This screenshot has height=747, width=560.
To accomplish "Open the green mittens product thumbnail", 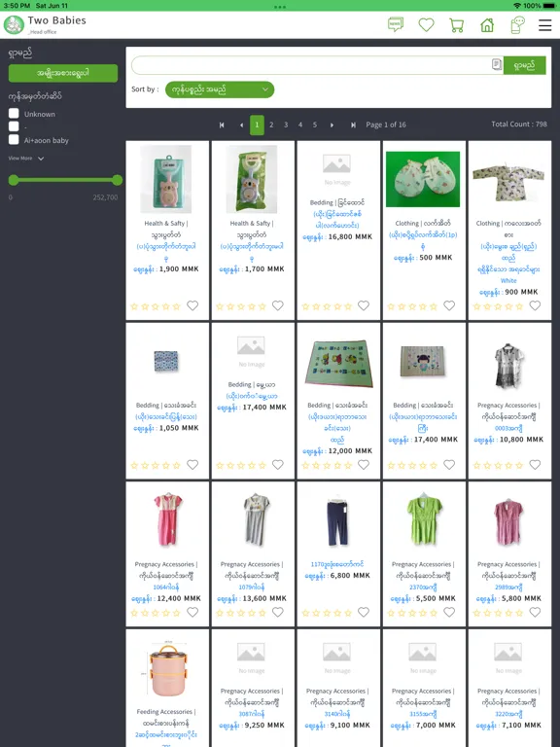I will click(423, 179).
